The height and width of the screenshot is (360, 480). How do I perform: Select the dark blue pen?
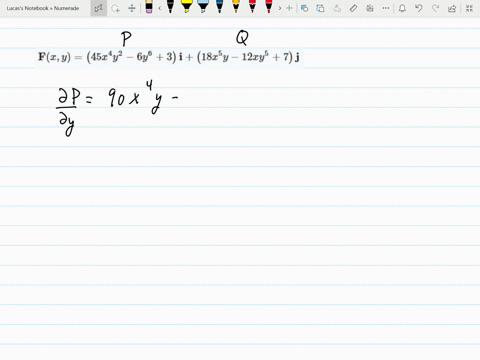click(219, 7)
